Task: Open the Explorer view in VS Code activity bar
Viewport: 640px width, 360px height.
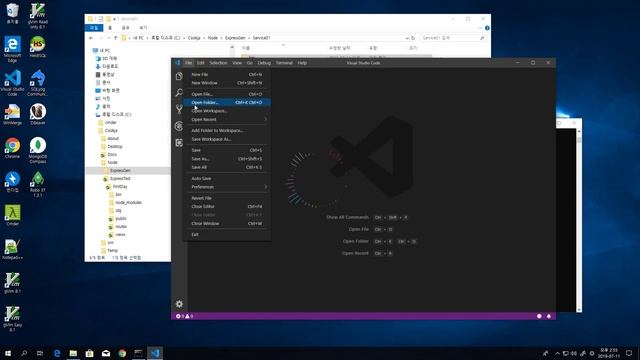Action: point(179,76)
